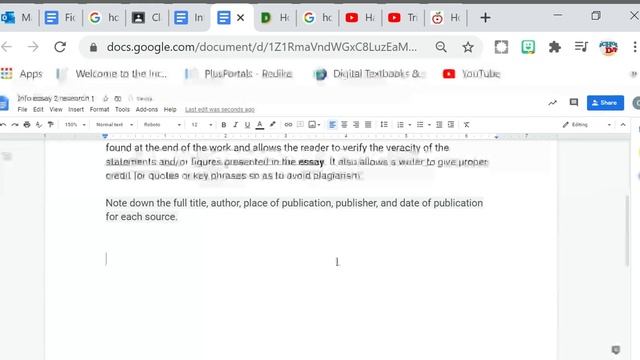Toggle italic formatting in the toolbar
The image size is (640, 360).
pos(236,124)
